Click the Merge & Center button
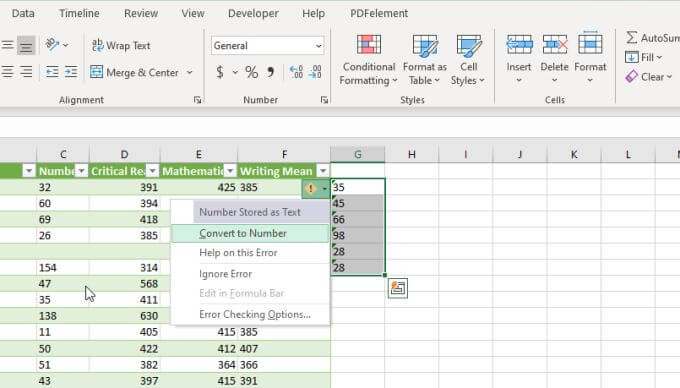Image resolution: width=680 pixels, height=388 pixels. click(134, 72)
